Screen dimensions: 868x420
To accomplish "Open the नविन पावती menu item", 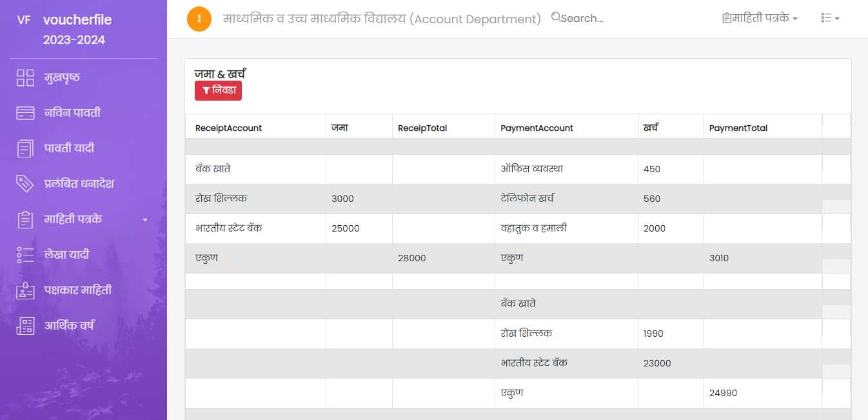I will pos(72,114).
